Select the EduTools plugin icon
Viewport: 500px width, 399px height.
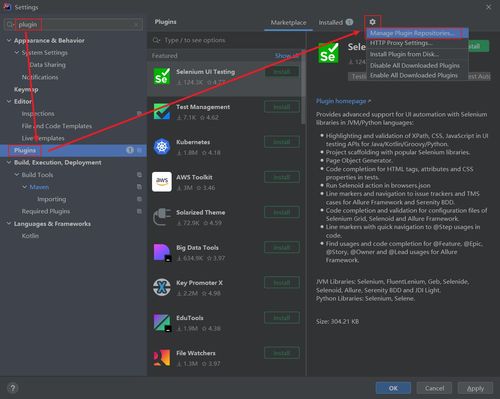tap(162, 322)
